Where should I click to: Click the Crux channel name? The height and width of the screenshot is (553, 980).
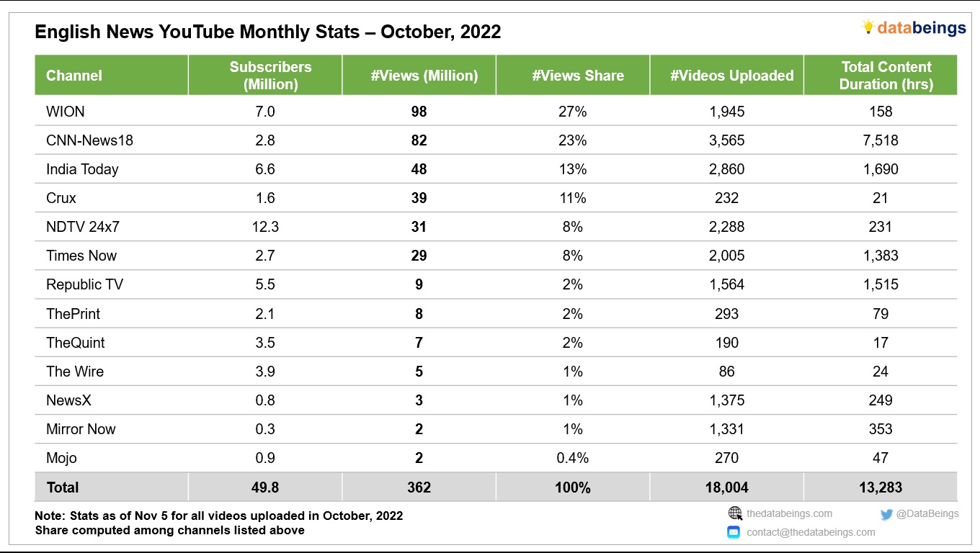[61, 198]
